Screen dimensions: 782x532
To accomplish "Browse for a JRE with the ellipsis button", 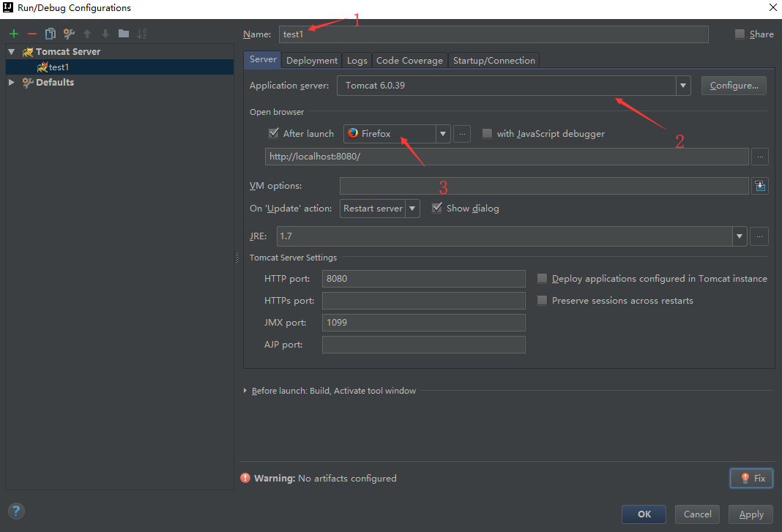I will pyautogui.click(x=759, y=236).
